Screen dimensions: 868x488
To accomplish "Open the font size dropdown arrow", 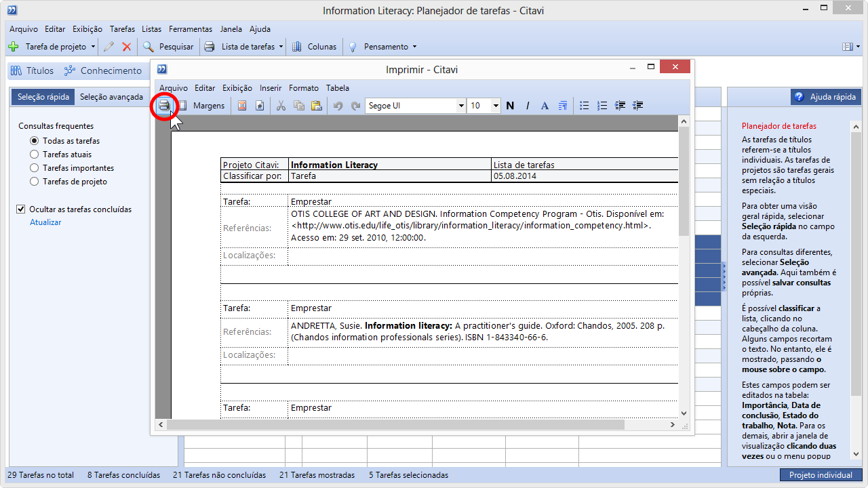I will click(496, 106).
